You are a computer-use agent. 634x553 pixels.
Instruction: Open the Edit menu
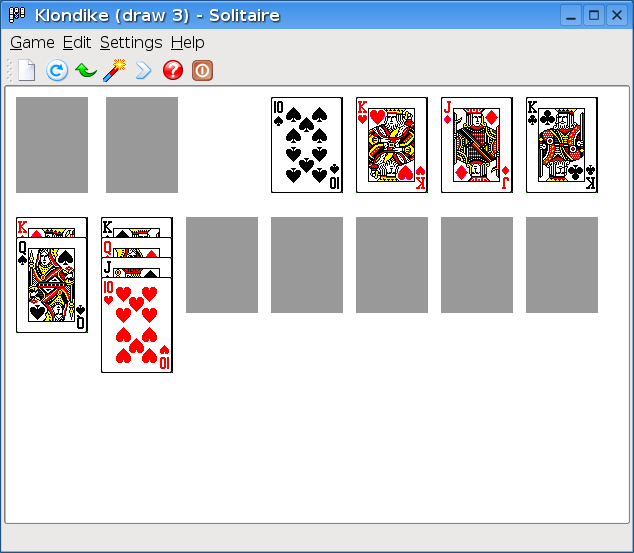click(x=76, y=42)
